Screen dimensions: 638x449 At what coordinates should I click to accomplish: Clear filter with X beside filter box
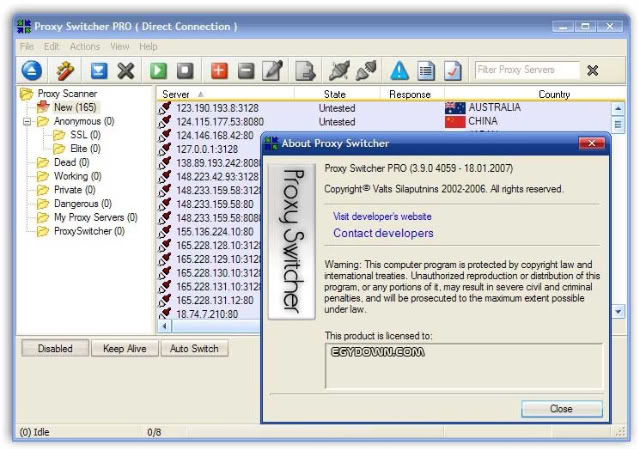click(593, 70)
